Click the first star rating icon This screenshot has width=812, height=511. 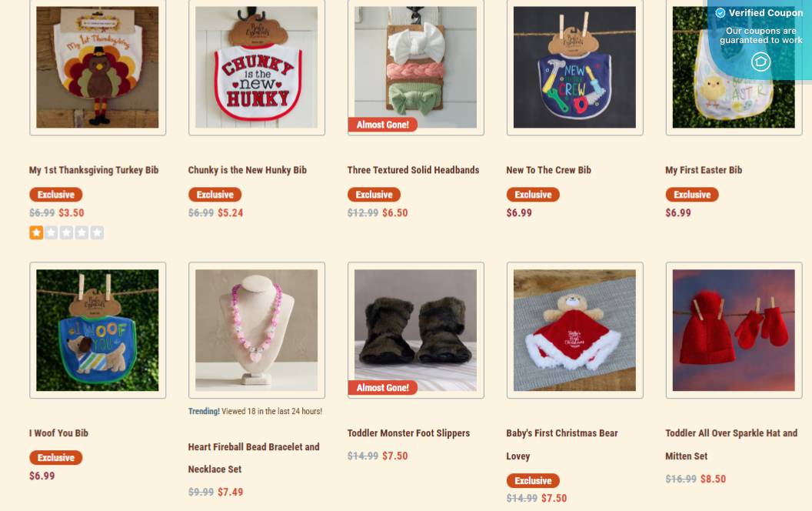(36, 232)
